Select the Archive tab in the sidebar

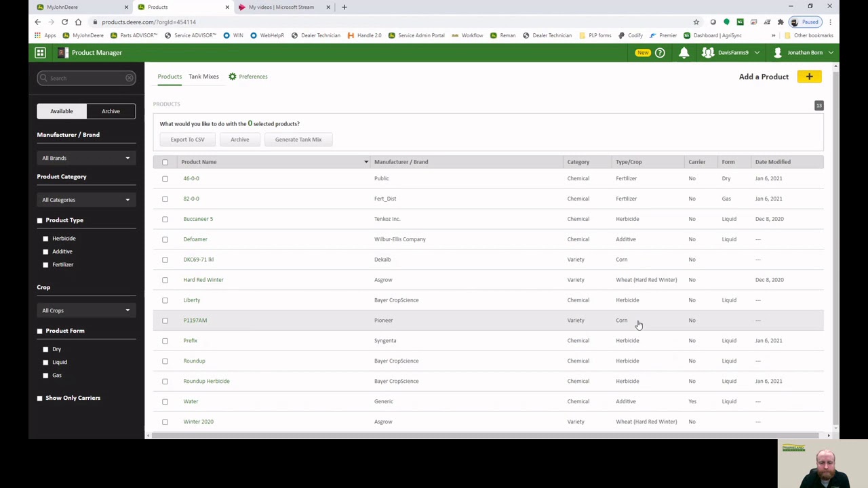point(111,111)
